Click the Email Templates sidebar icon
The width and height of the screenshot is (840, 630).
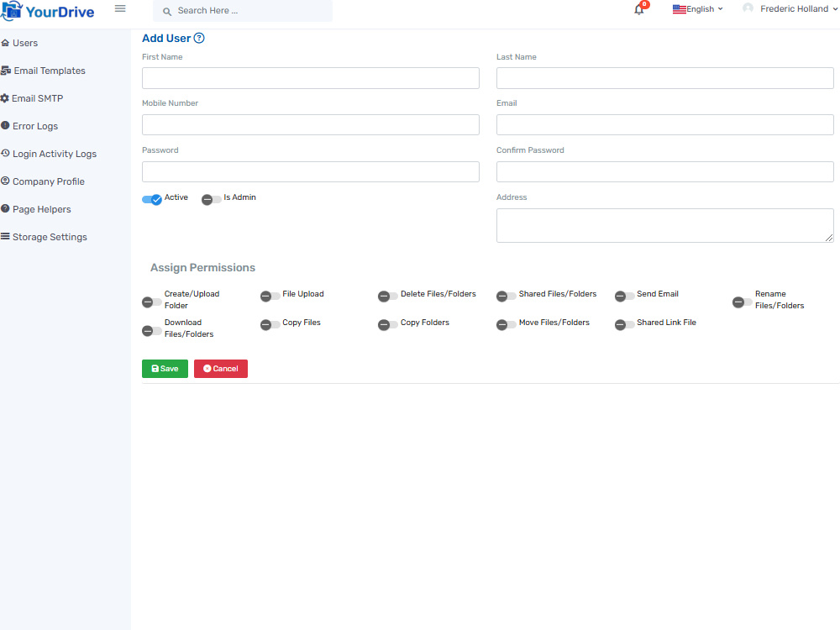point(6,71)
